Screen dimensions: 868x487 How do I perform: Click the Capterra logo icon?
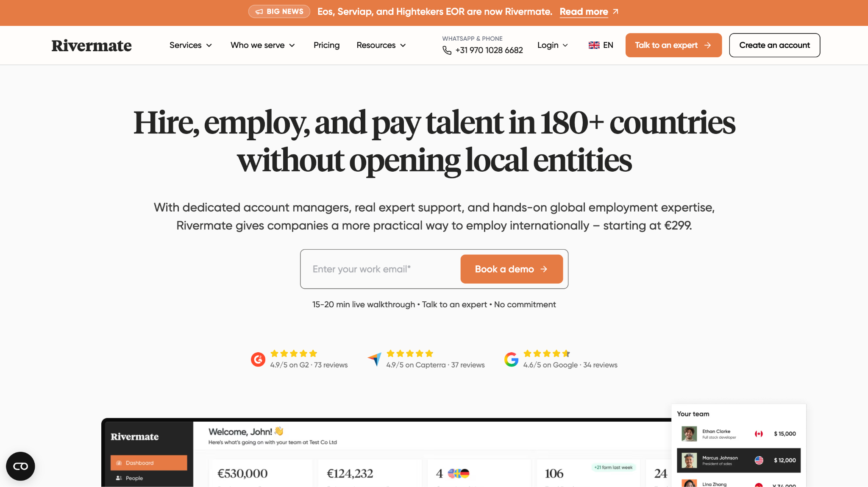[375, 359]
